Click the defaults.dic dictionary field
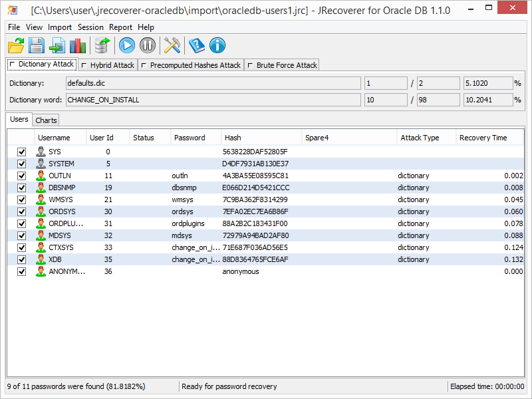532x399 pixels. click(213, 83)
